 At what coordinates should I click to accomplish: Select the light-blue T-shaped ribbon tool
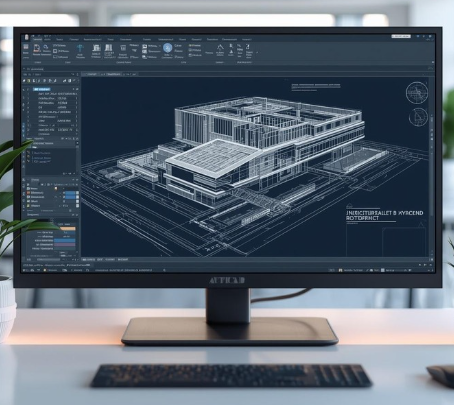(x=80, y=49)
